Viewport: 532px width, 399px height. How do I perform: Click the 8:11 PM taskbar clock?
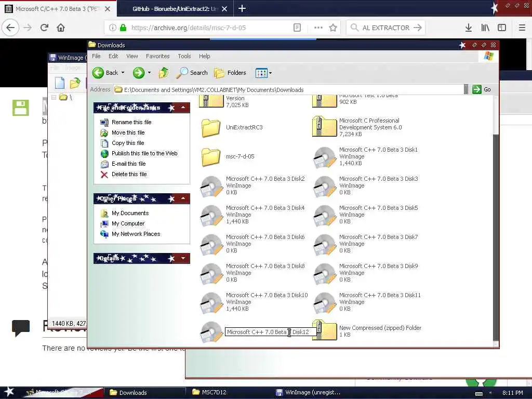coord(512,393)
